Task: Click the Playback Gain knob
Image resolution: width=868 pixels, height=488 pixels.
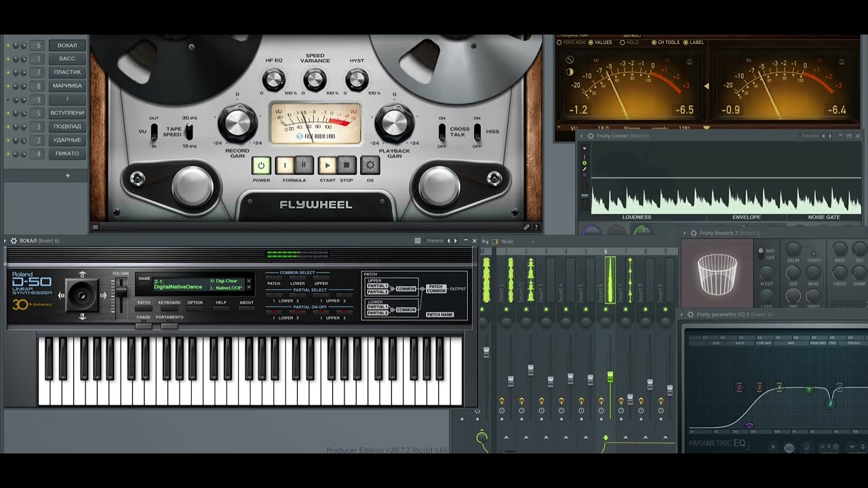Action: tap(394, 123)
